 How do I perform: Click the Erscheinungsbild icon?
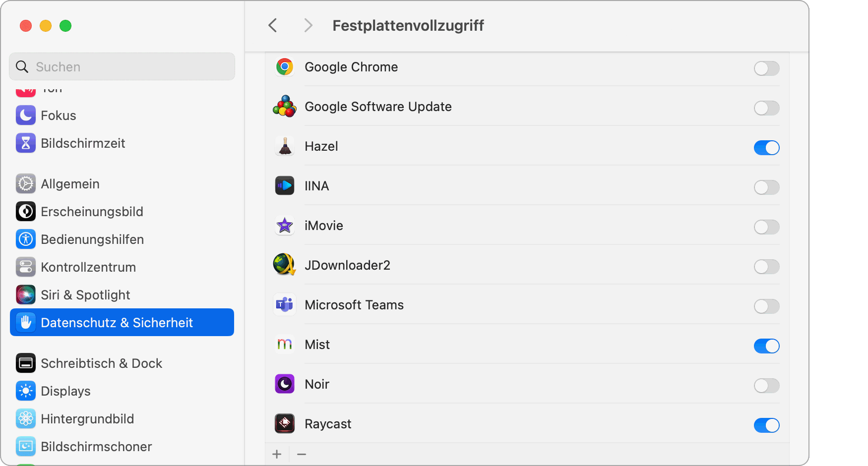pos(26,212)
